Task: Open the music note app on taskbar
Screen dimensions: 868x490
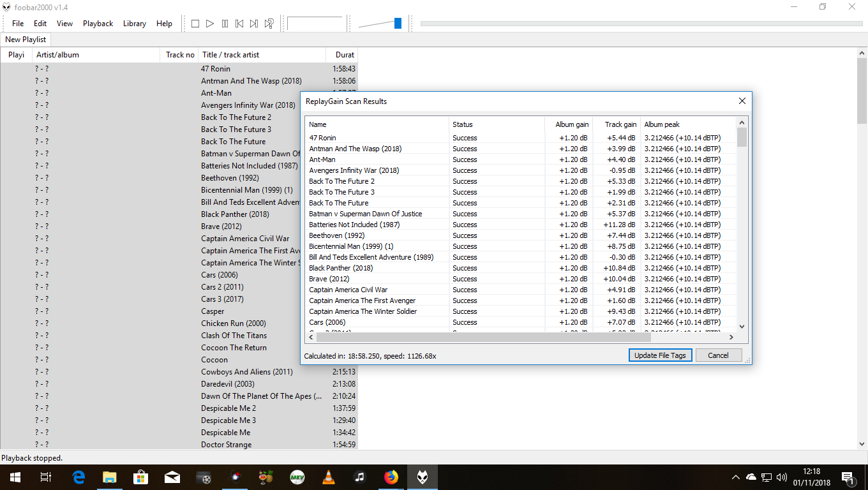Action: 360,477
